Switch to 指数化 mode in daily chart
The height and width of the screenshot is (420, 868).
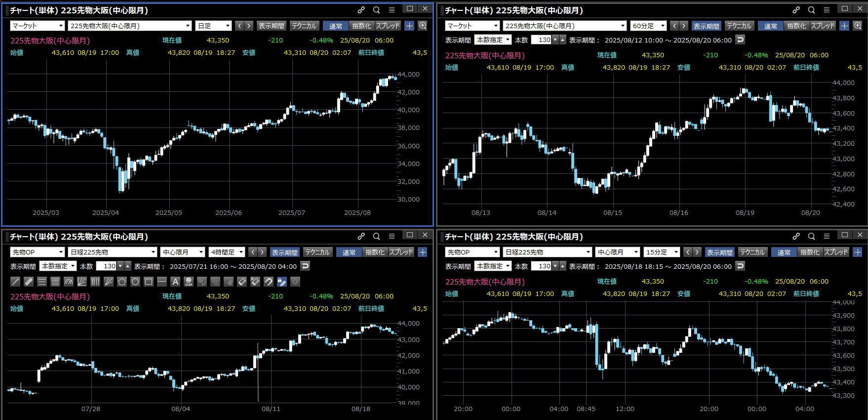pos(361,26)
